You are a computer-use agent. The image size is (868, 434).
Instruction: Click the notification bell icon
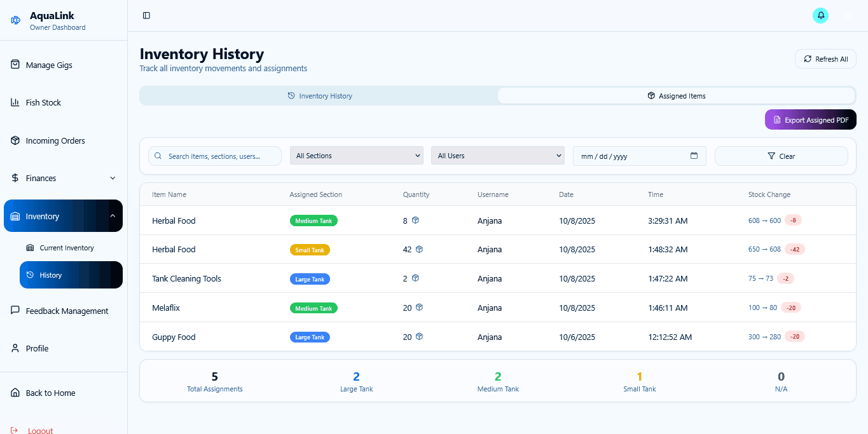click(820, 15)
